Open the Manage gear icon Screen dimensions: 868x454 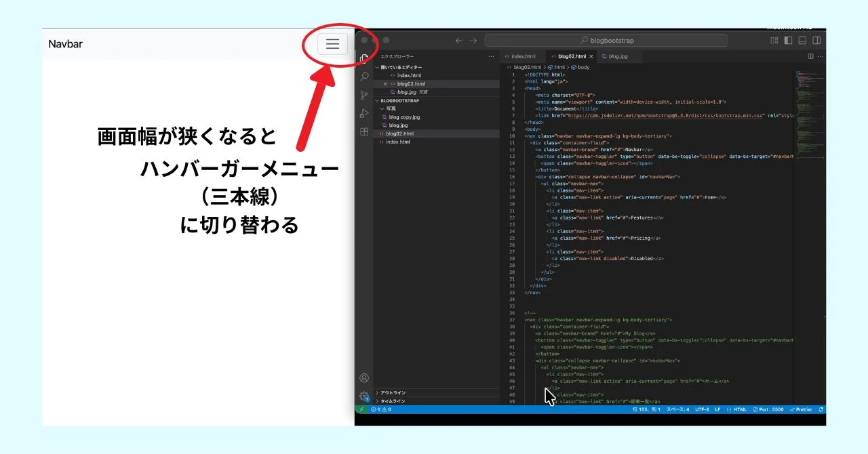(x=364, y=396)
